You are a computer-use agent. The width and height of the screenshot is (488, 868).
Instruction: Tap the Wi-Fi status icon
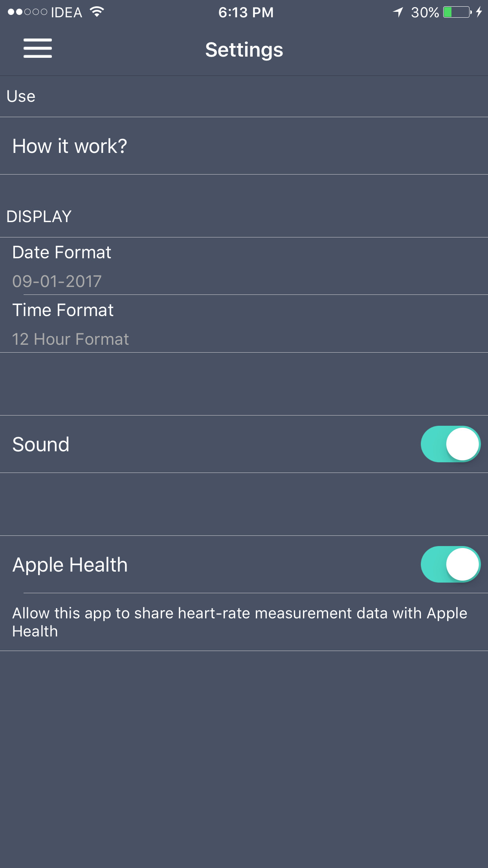pos(97,12)
